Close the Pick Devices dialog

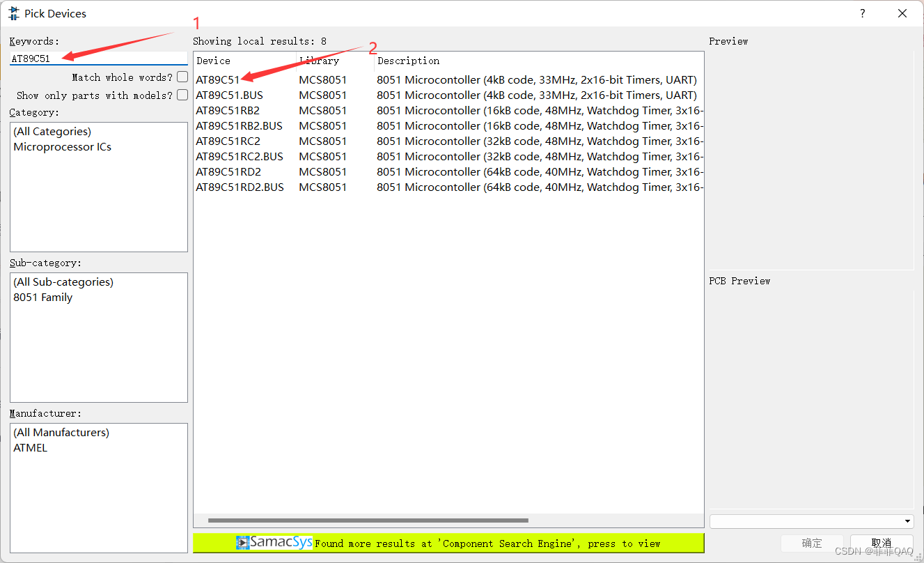[x=902, y=13]
